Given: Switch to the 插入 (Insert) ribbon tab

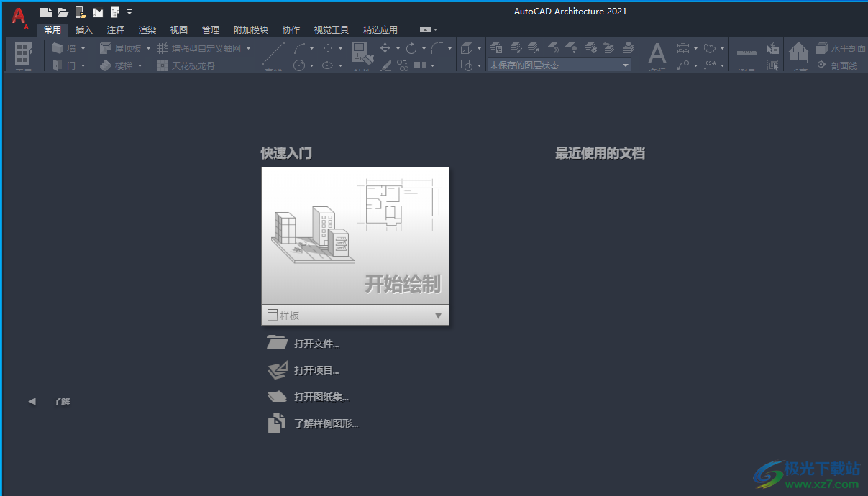Looking at the screenshot, I should pyautogui.click(x=84, y=29).
